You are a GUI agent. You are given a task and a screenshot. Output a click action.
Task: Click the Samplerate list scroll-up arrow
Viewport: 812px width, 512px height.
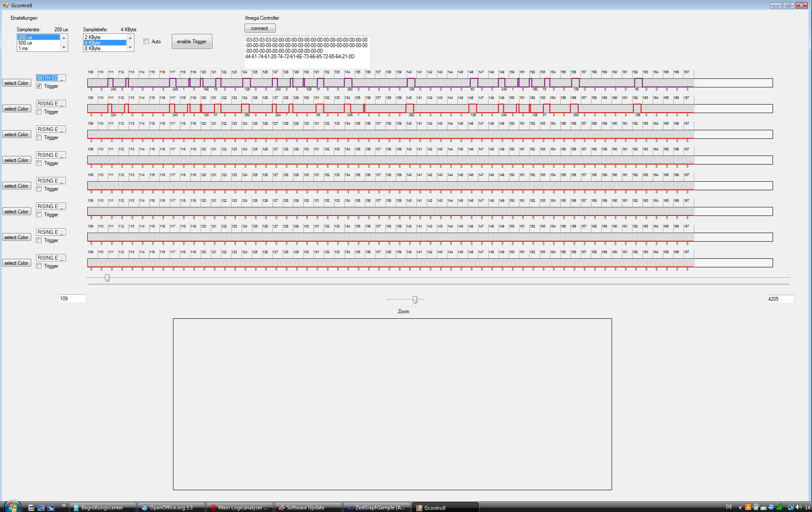click(64, 38)
